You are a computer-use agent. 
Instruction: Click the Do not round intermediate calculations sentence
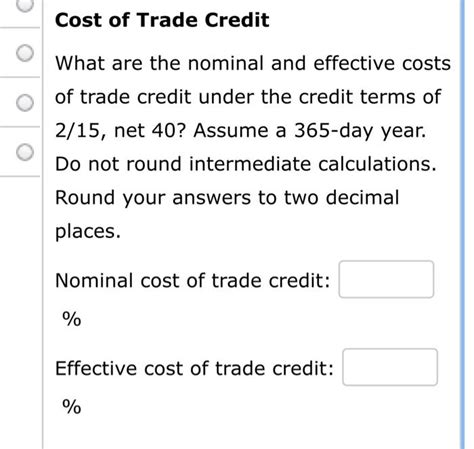tap(246, 164)
